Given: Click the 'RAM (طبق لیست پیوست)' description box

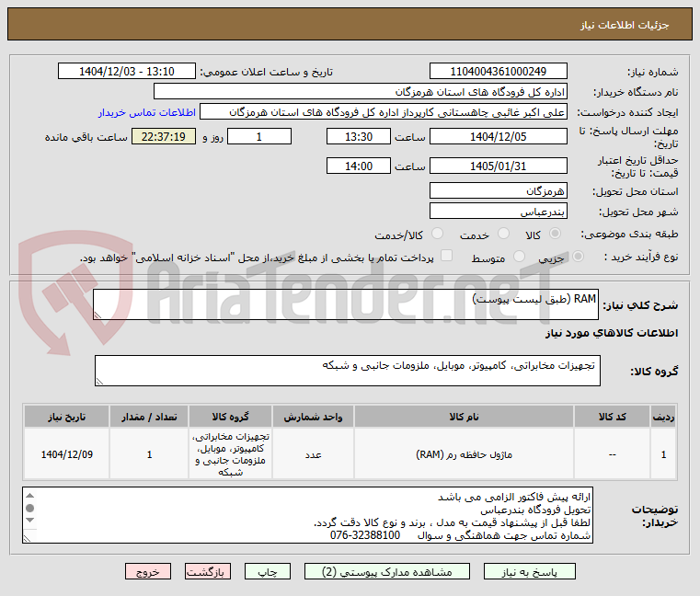Looking at the screenshot, I should tap(346, 304).
